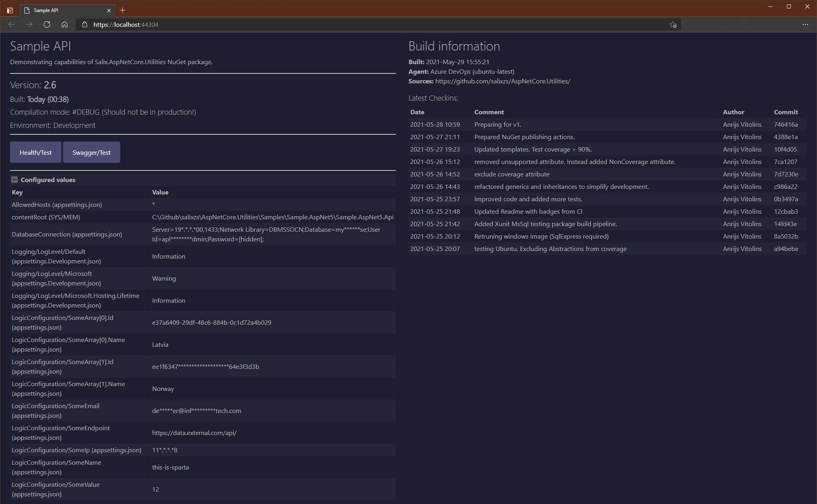The width and height of the screenshot is (817, 504).
Task: Open a new tab with plus
Action: point(123,10)
